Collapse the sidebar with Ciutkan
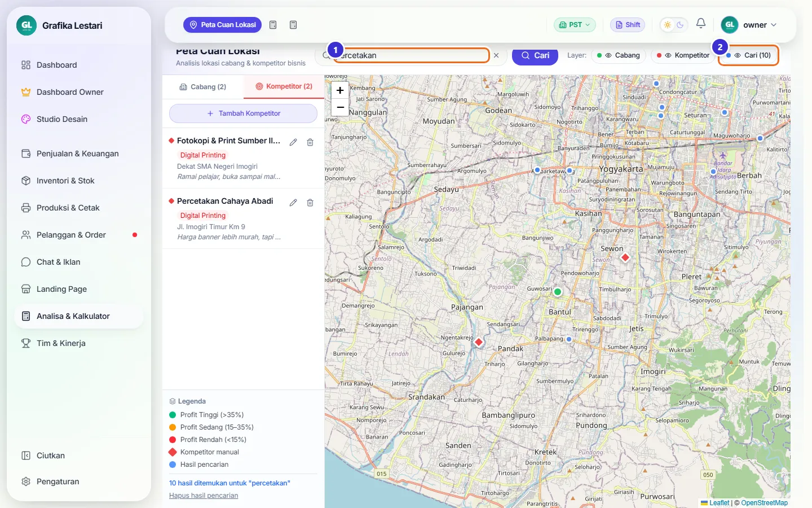Viewport: 812px width, 508px height. (x=79, y=456)
